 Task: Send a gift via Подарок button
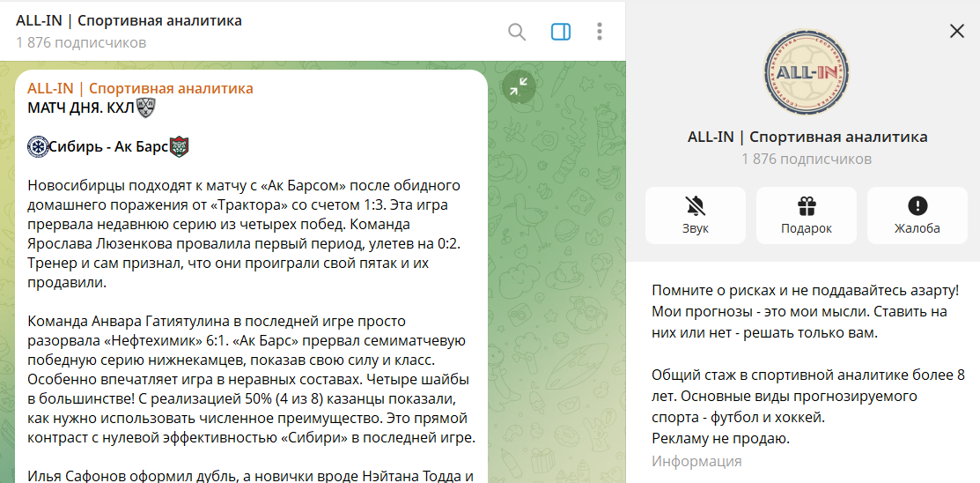click(806, 215)
